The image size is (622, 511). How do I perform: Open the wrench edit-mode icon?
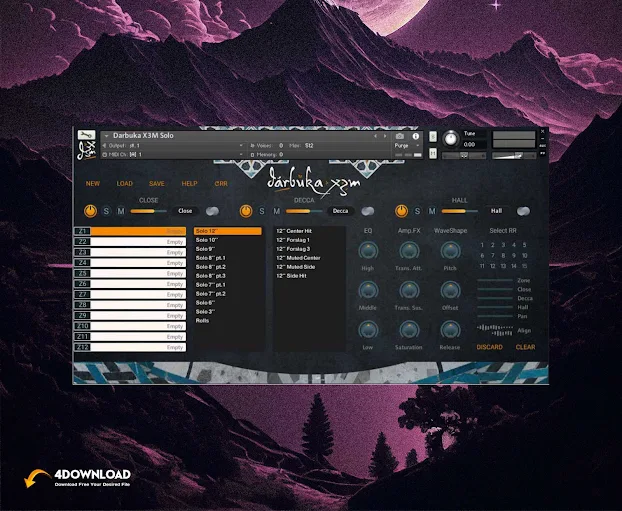pyautogui.click(x=86, y=135)
